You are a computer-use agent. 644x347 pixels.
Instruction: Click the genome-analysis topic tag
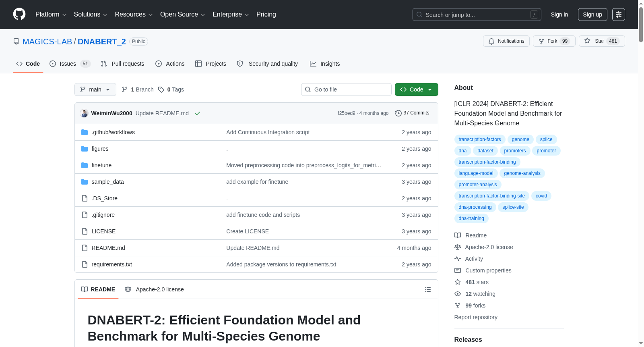click(x=522, y=173)
